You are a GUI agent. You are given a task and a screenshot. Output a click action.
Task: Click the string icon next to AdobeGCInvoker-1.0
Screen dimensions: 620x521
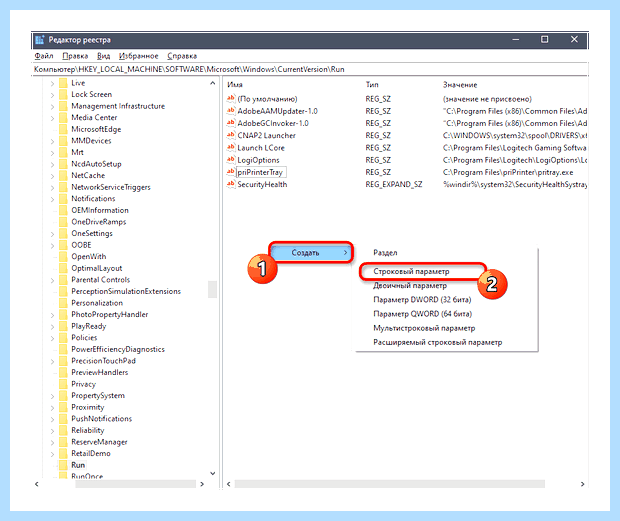[x=231, y=123]
